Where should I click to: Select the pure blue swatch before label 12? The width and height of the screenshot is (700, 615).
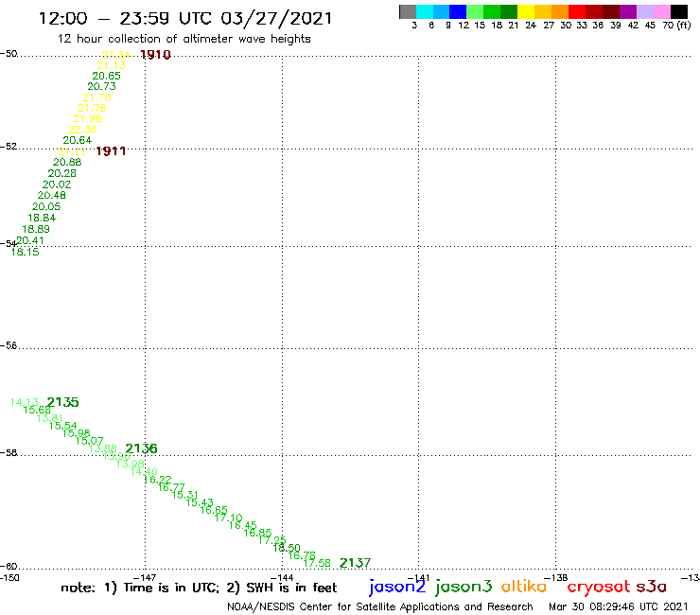pos(458,12)
